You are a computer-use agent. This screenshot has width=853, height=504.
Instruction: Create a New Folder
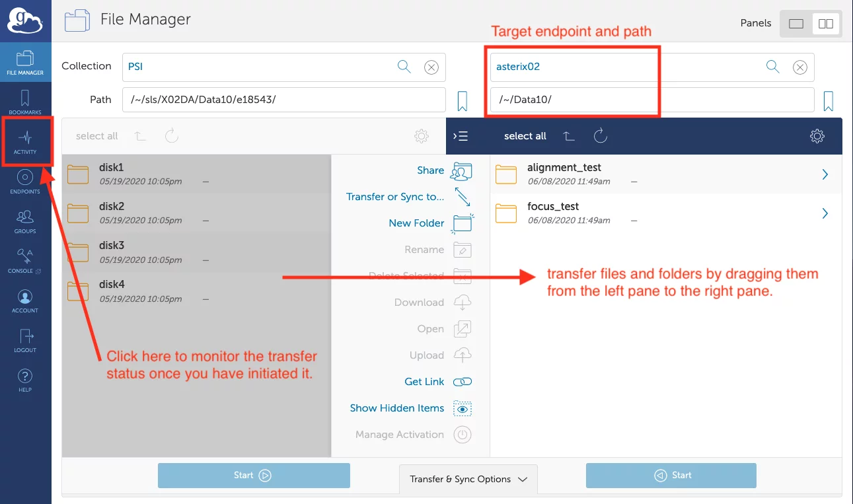pos(431,223)
